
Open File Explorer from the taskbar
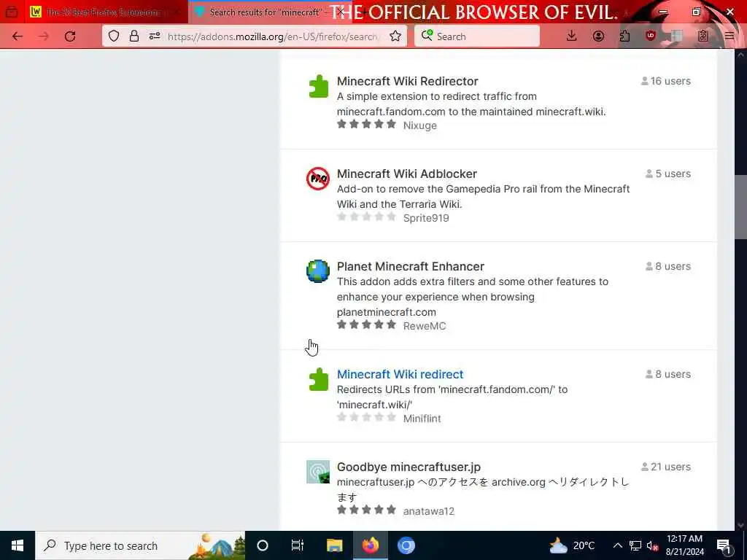334,545
